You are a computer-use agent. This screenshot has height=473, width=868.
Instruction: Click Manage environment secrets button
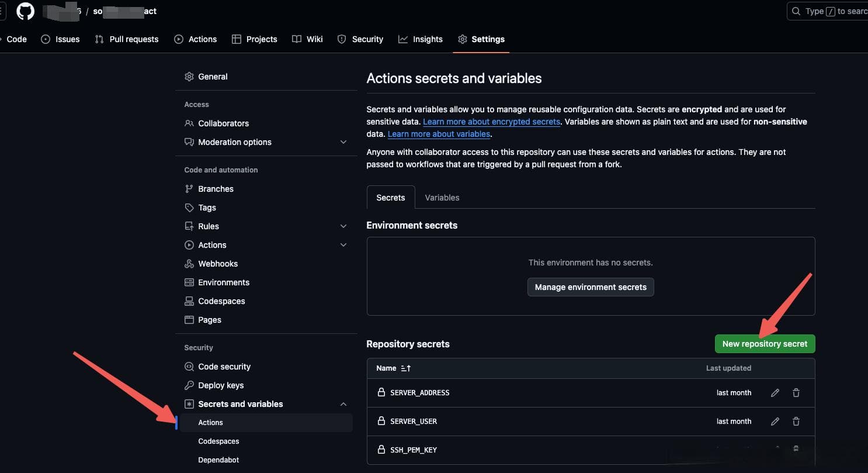(x=591, y=287)
